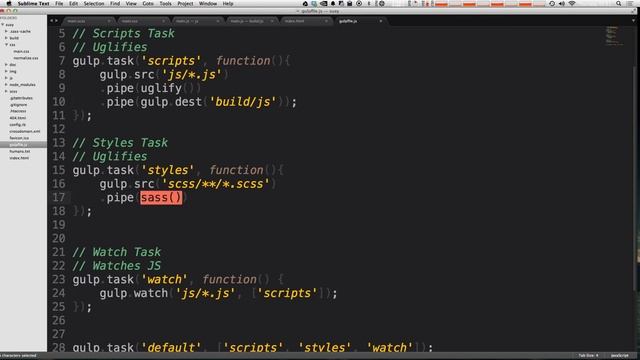The width and height of the screenshot is (640, 360).
Task: Open the Apple menu icon
Action: [9, 4]
